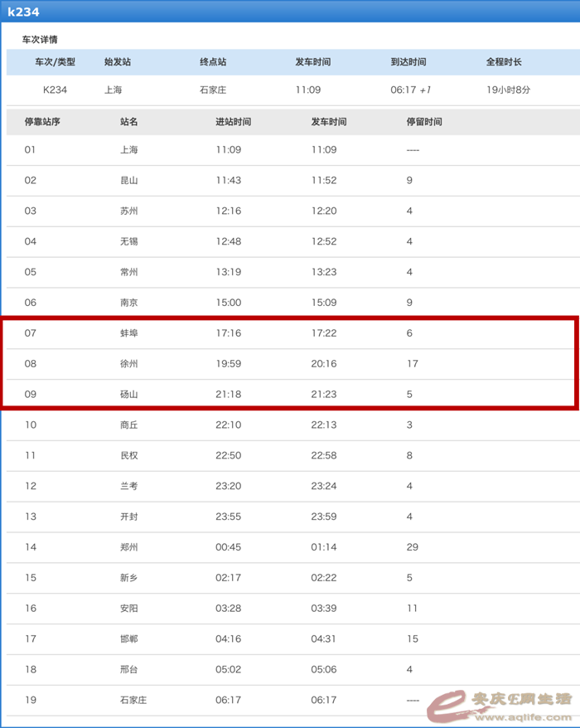This screenshot has height=728, width=580.
Task: Click the 全程时长 column header
Action: pyautogui.click(x=504, y=62)
